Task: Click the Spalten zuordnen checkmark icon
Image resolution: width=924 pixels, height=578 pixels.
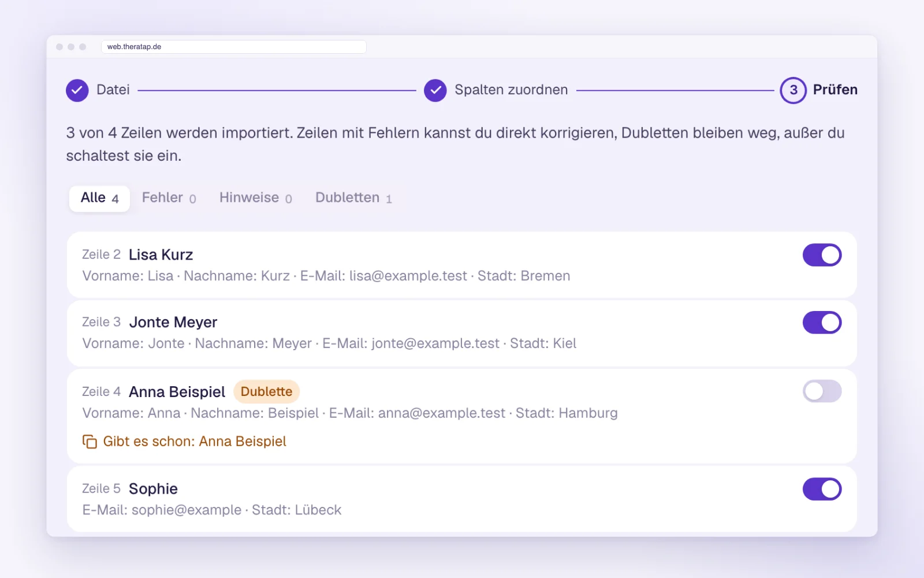Action: 435,90
